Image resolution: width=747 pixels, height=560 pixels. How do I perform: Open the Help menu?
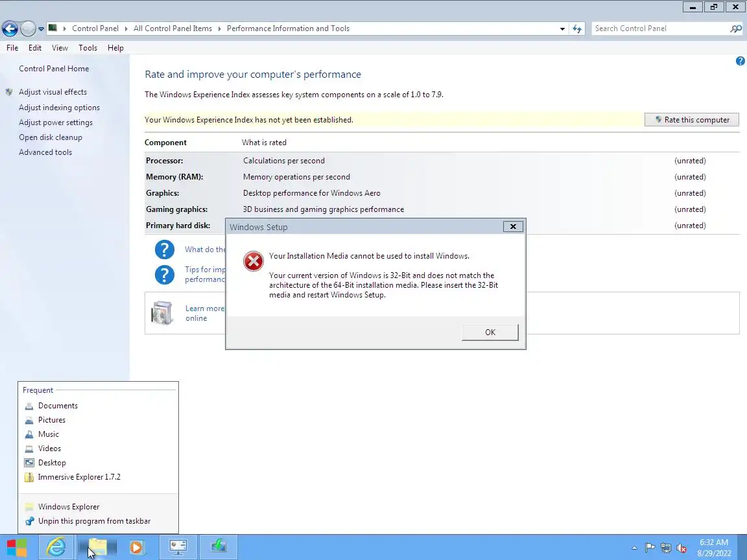pyautogui.click(x=115, y=47)
